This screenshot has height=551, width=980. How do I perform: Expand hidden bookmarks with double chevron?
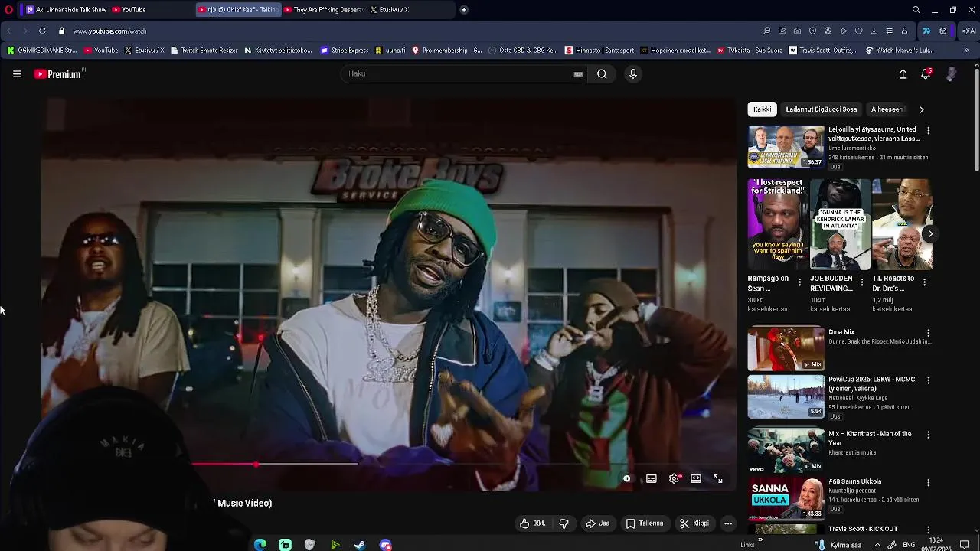tap(966, 51)
